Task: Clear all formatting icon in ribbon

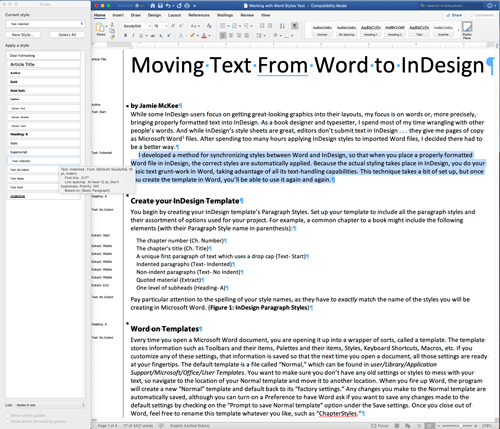Action: tap(209, 26)
